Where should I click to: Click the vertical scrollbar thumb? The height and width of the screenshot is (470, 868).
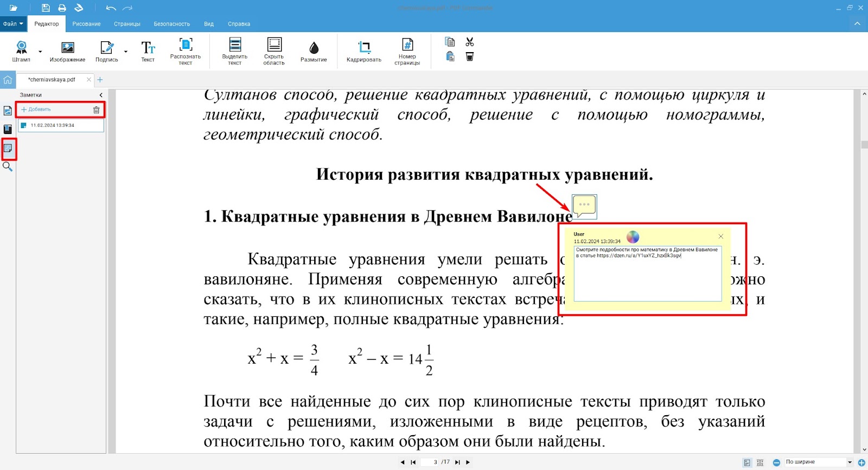tap(864, 144)
